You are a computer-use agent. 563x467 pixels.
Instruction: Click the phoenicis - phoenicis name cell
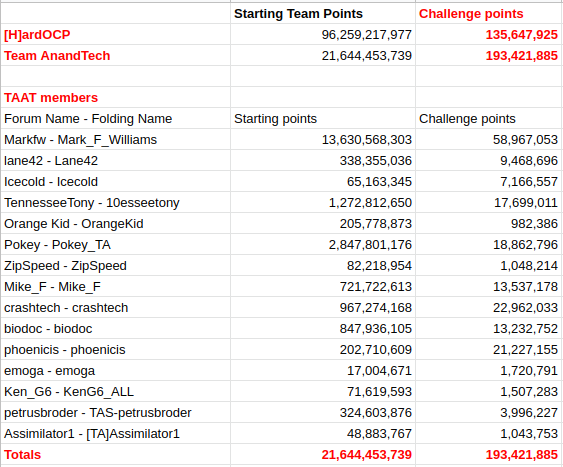coord(115,350)
